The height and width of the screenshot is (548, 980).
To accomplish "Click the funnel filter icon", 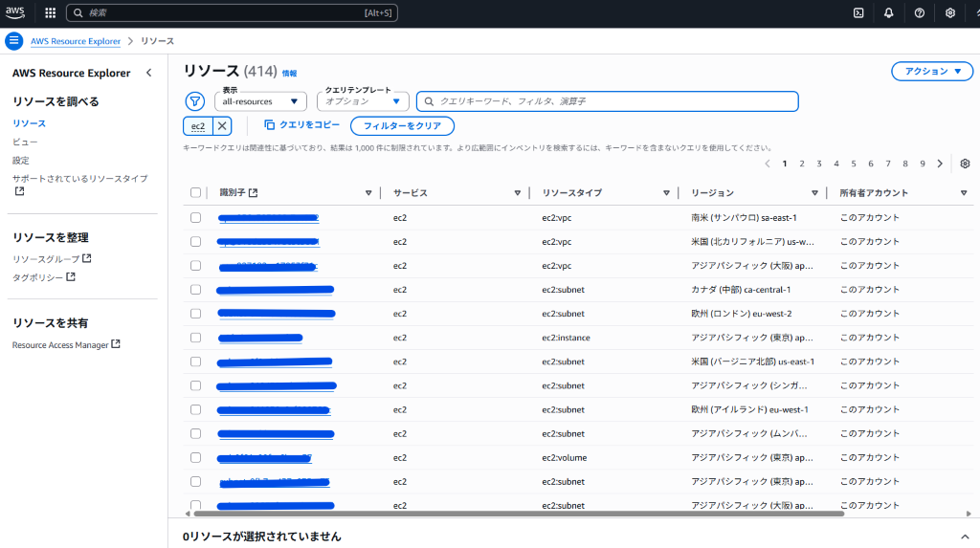I will pos(195,100).
